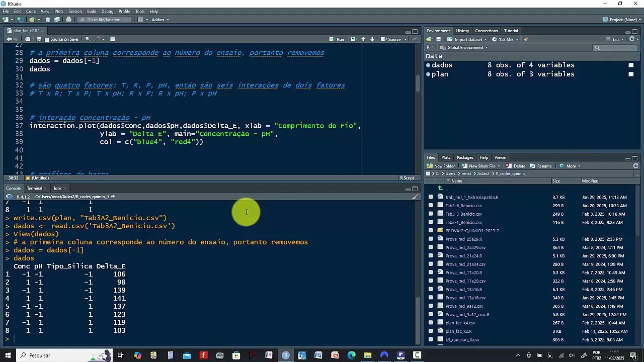Open the Debug menu
This screenshot has height=362, width=644.
(107, 11)
